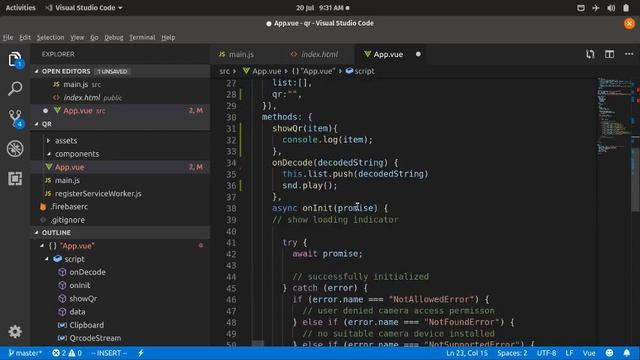Open the Activities overview
The height and width of the screenshot is (360, 640).
click(x=20, y=8)
